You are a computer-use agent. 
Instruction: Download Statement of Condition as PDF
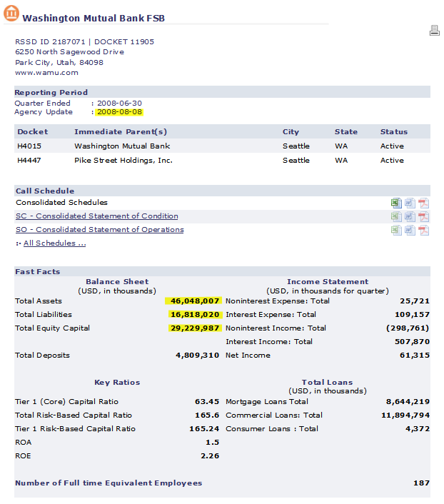point(423,216)
